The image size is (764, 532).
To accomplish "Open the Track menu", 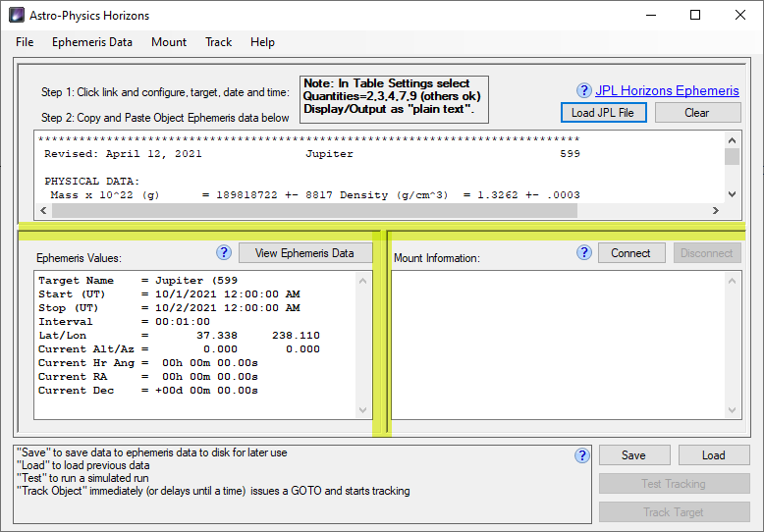I will point(218,42).
